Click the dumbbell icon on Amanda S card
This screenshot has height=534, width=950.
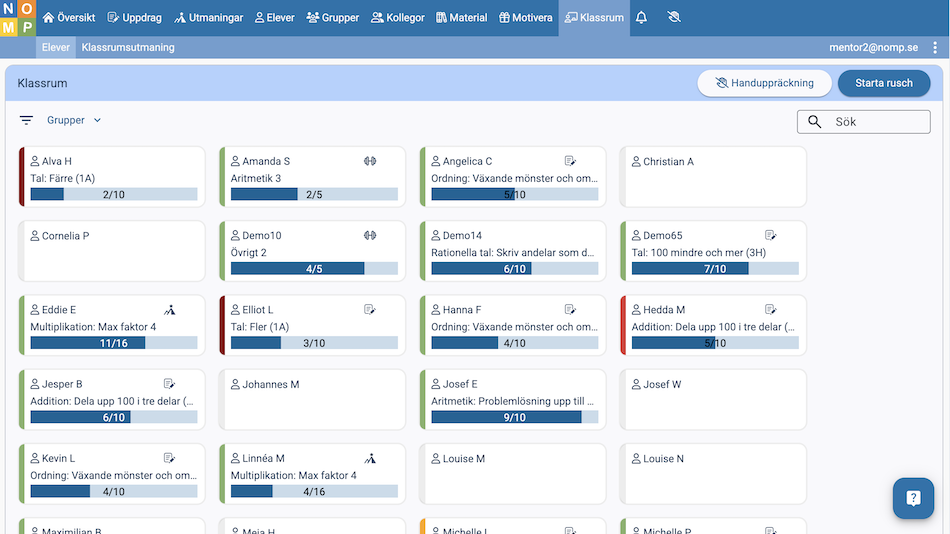(x=369, y=161)
